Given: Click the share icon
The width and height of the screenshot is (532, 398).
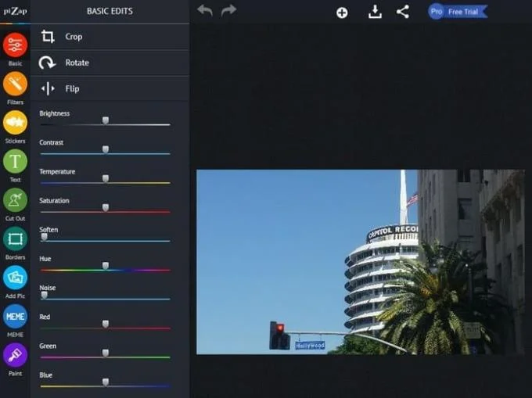Looking at the screenshot, I should pyautogui.click(x=403, y=12).
